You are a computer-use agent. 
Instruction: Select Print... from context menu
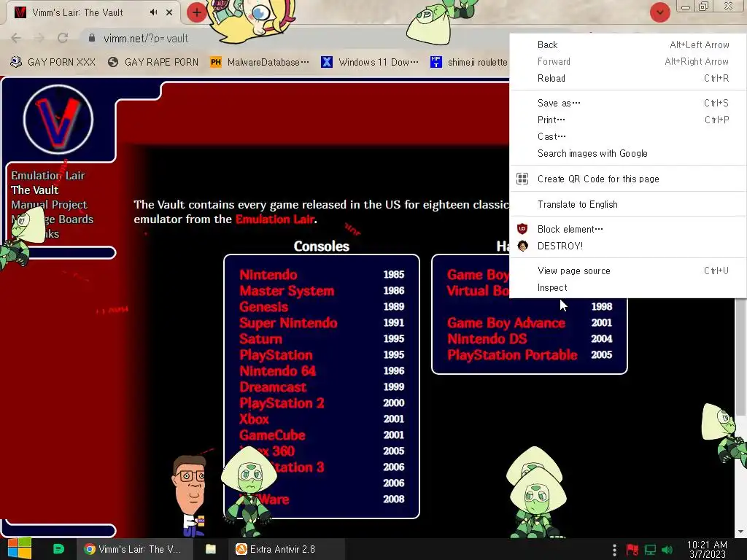click(627, 120)
